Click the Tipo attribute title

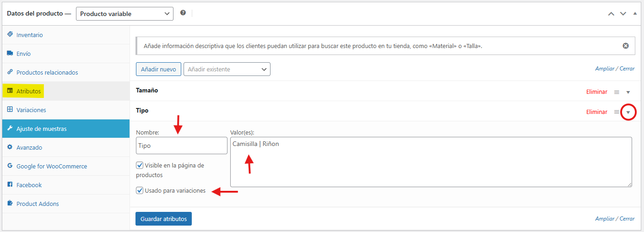(x=142, y=111)
